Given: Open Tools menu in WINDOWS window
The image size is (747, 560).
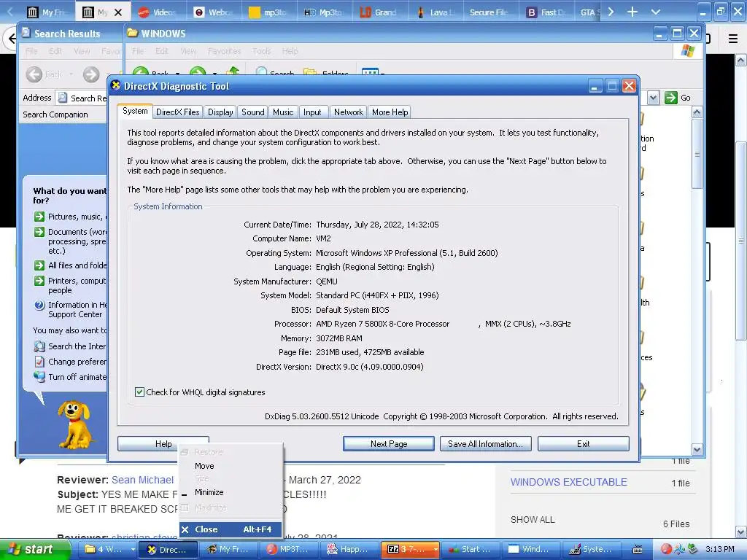Looking at the screenshot, I should click(262, 51).
